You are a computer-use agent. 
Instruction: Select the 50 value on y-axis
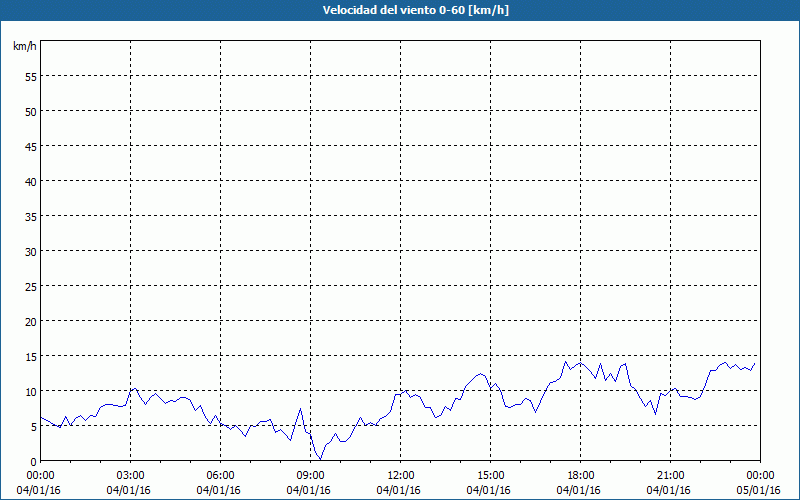tap(31, 111)
